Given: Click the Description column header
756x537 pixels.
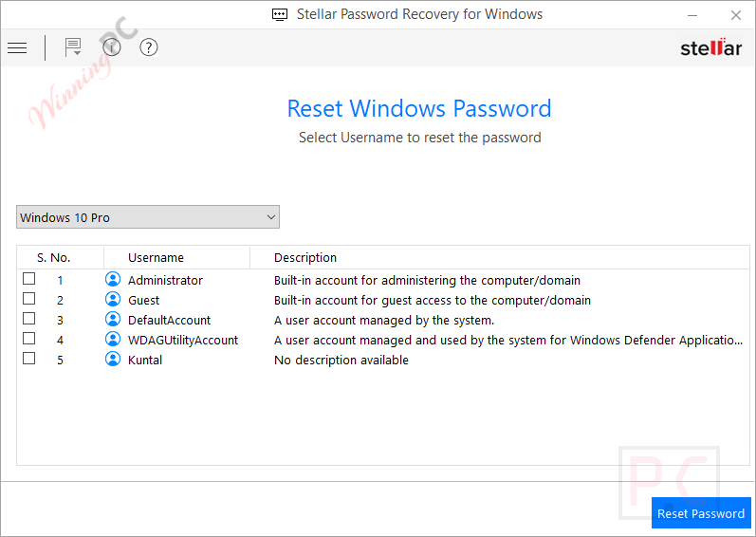Looking at the screenshot, I should [x=305, y=258].
